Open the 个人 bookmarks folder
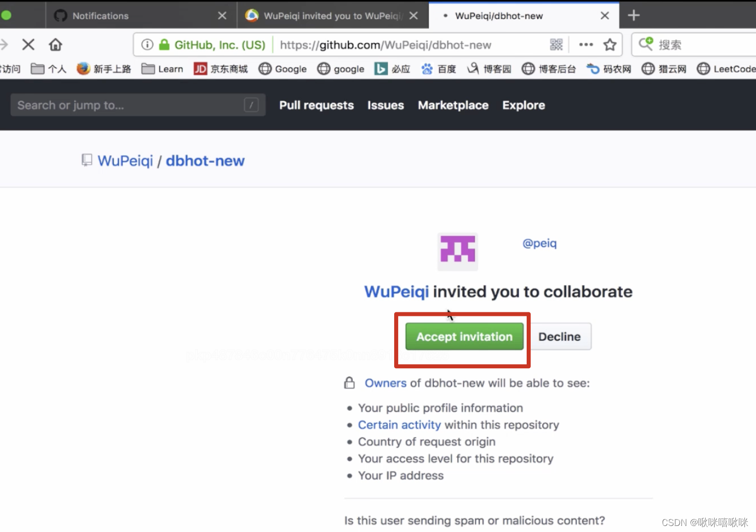This screenshot has width=756, height=532. click(x=48, y=69)
